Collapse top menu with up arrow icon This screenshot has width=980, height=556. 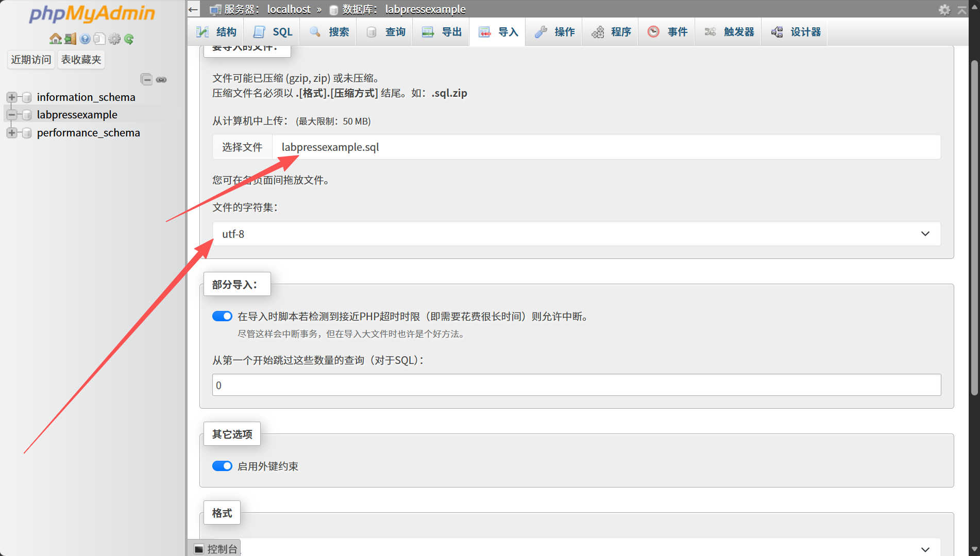pyautogui.click(x=962, y=10)
